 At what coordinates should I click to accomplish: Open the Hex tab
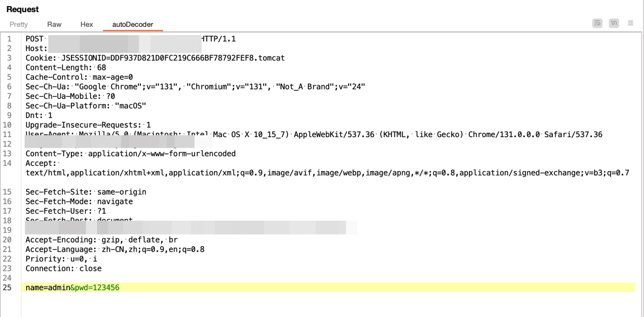[x=87, y=24]
